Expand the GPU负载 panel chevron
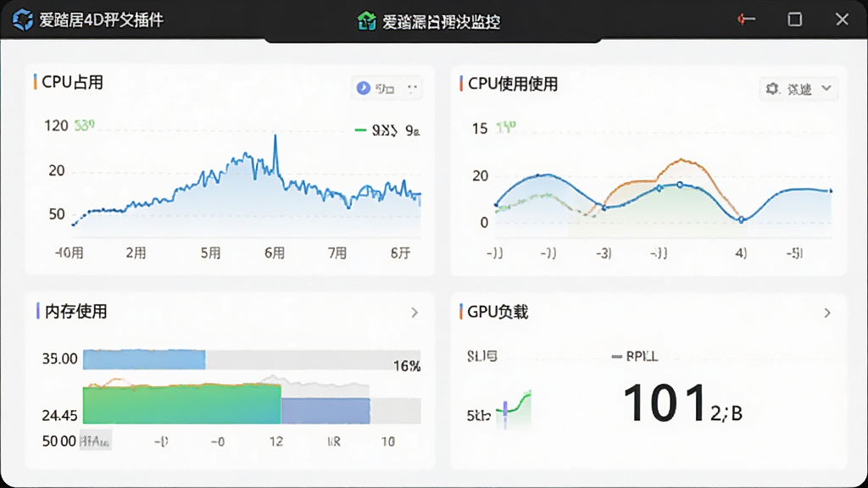Screen dimensions: 868x488 [827, 313]
